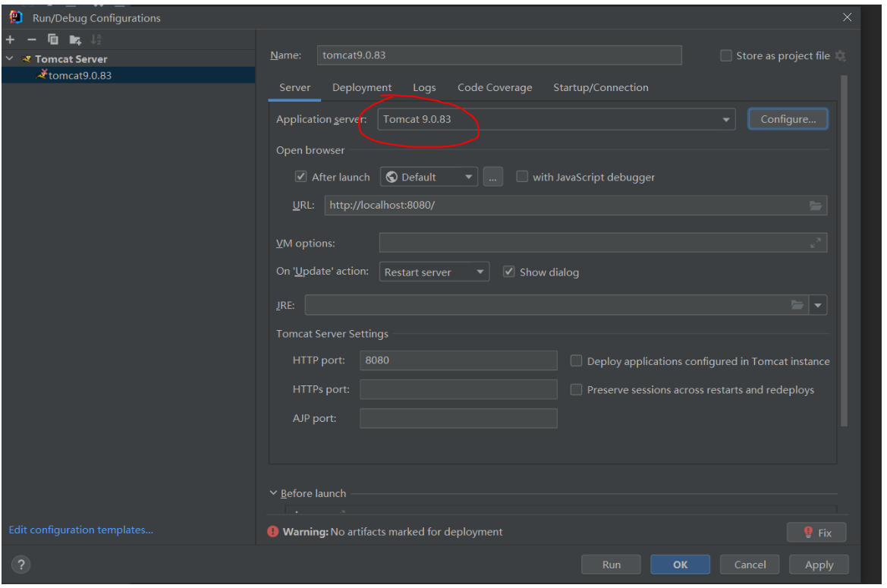The height and width of the screenshot is (588, 887).
Task: Open the Startup/Connection tab
Action: pos(601,88)
